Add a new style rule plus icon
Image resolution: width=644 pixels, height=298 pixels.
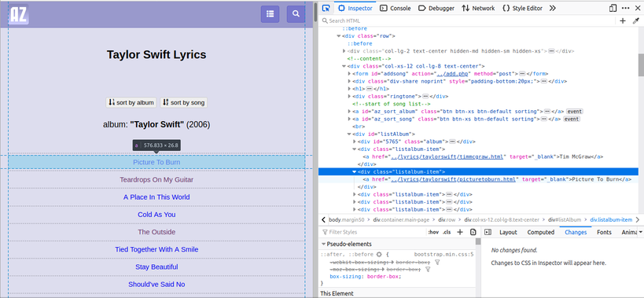460,232
